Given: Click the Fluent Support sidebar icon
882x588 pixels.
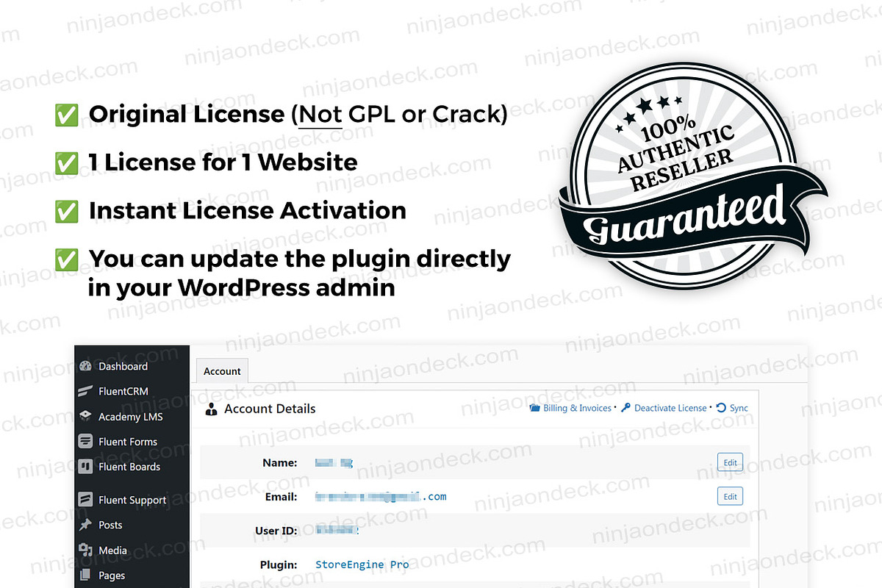Looking at the screenshot, I should click(x=85, y=500).
